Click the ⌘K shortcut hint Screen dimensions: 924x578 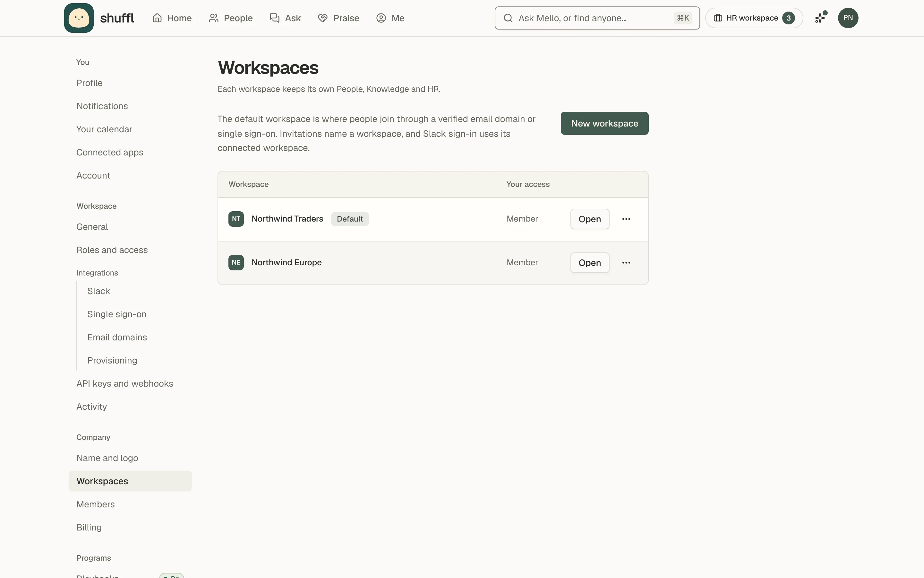click(683, 18)
